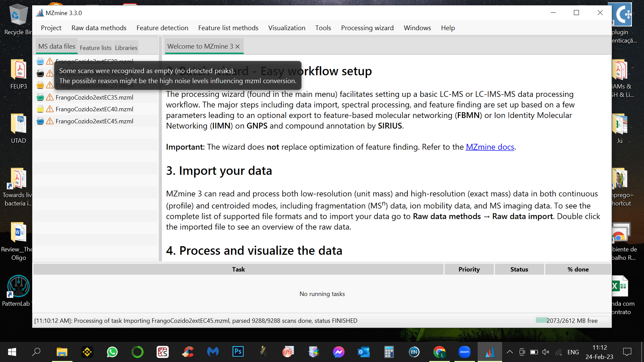The height and width of the screenshot is (362, 644).
Task: Switch to the Libraries tab
Action: (126, 48)
